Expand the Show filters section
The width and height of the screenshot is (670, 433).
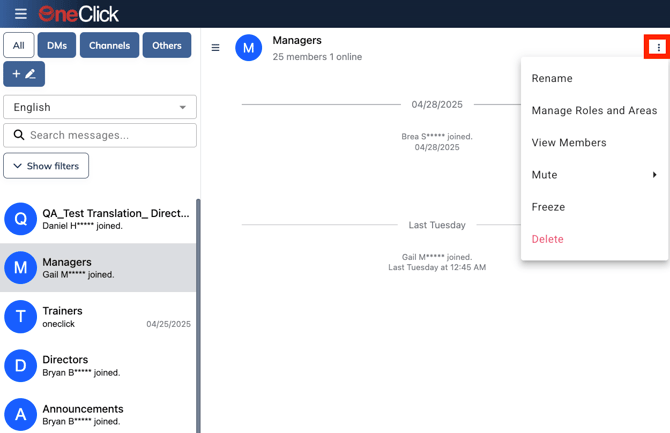pyautogui.click(x=46, y=166)
